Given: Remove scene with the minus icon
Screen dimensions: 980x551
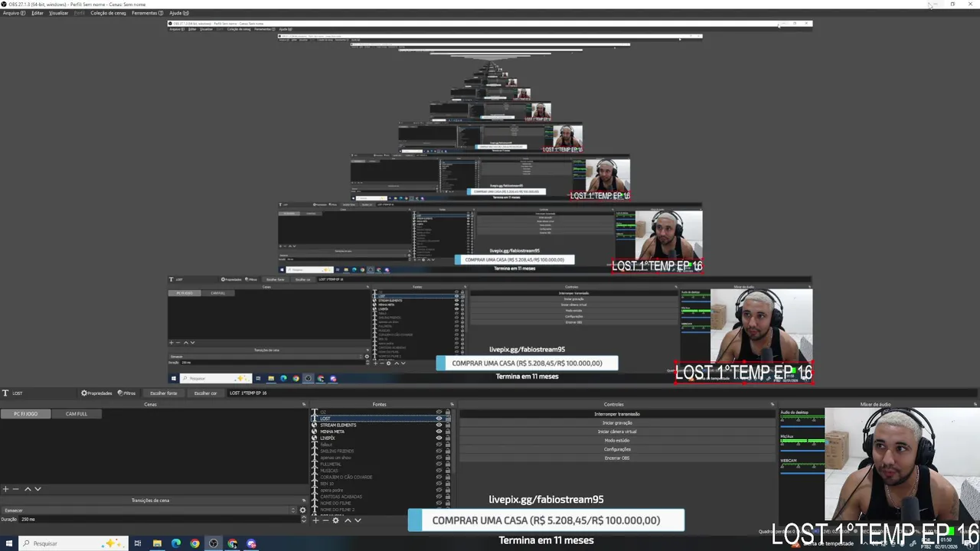Looking at the screenshot, I should click(15, 488).
